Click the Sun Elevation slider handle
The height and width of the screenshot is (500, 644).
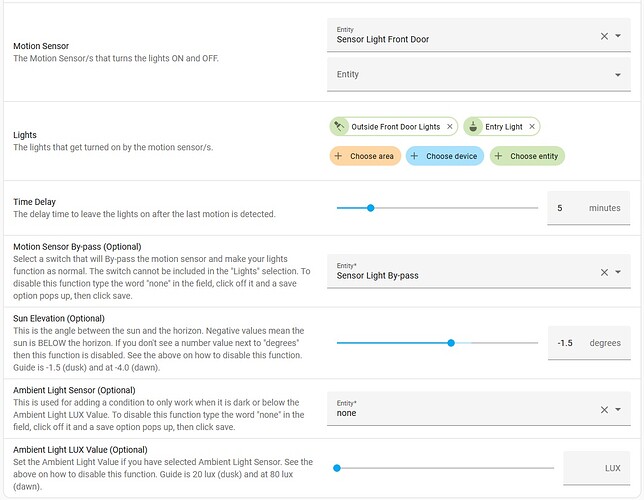[451, 343]
